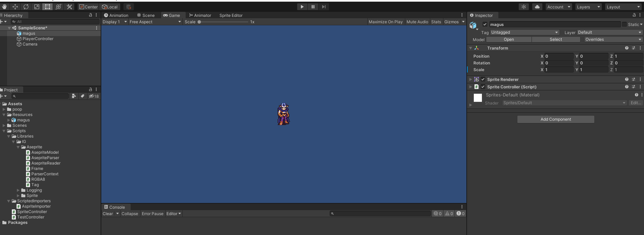
Task: Lock the Inspector panel
Action: [634, 15]
